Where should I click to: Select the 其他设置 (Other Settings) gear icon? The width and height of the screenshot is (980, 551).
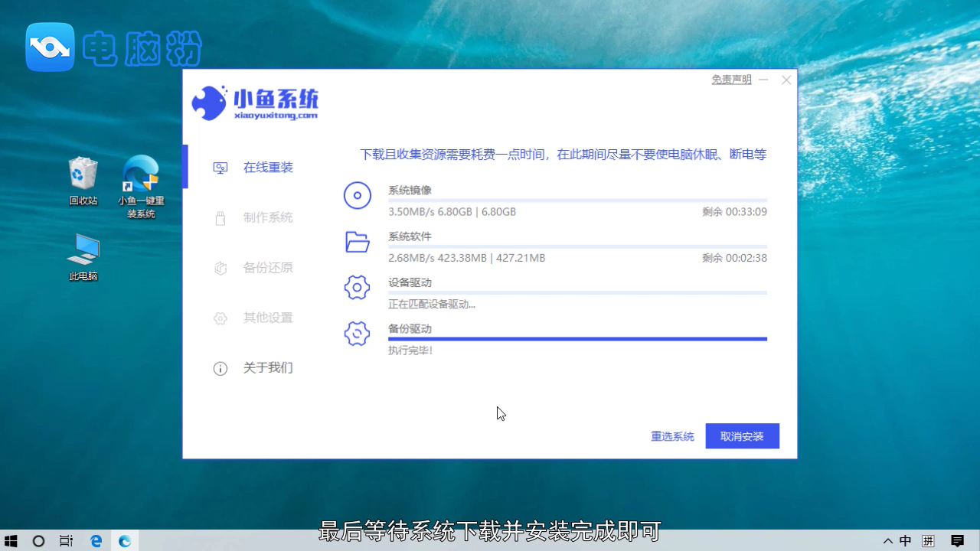[220, 318]
